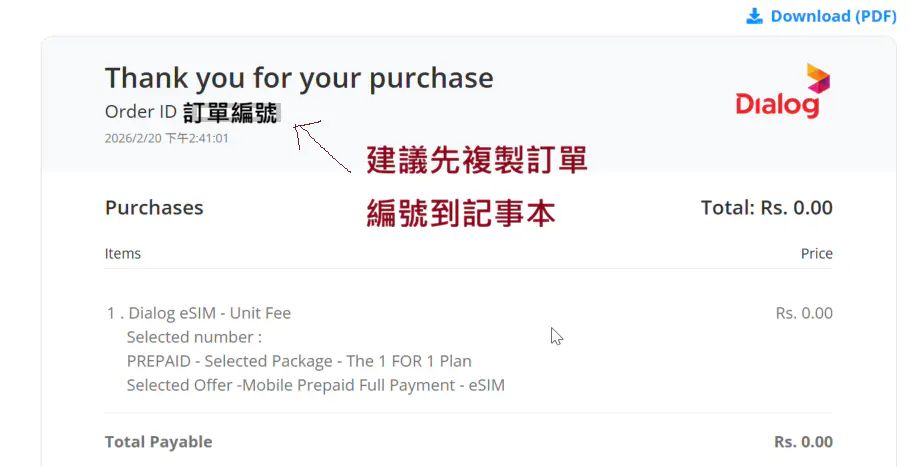The image size is (910, 467).
Task: Open the Download (PDF) link
Action: [x=833, y=16]
